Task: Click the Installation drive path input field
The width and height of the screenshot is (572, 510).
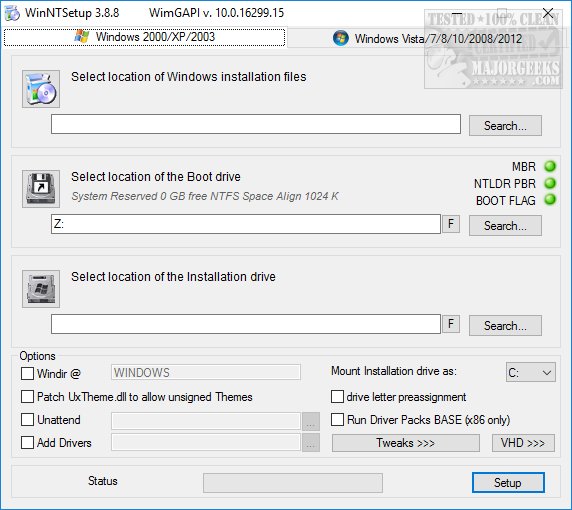Action: pos(246,324)
